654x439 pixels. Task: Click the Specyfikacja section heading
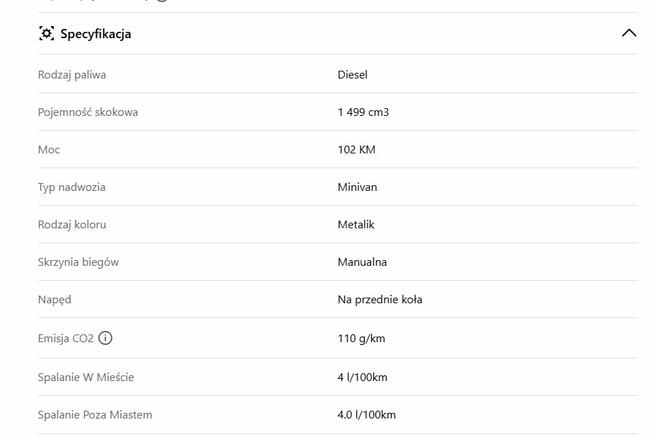pyautogui.click(x=95, y=33)
